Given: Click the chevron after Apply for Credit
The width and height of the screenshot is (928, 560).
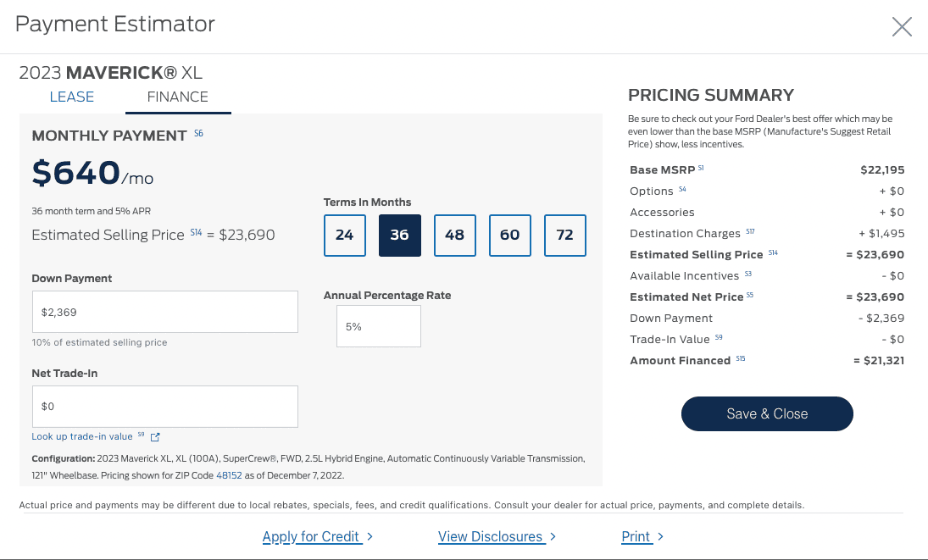Looking at the screenshot, I should pyautogui.click(x=370, y=536).
